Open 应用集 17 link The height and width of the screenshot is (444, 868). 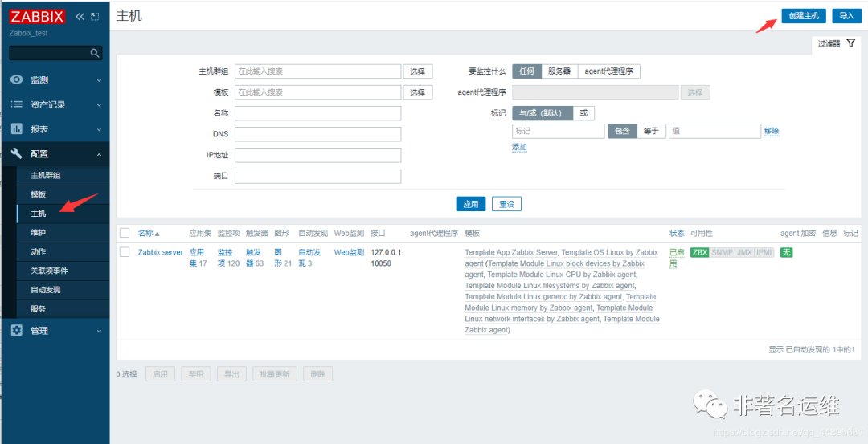coord(199,258)
